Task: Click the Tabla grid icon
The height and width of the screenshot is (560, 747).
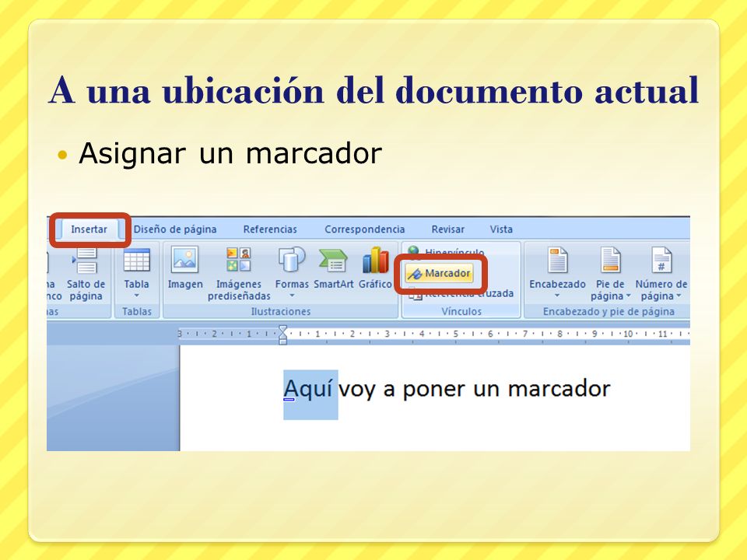Action: click(x=137, y=261)
